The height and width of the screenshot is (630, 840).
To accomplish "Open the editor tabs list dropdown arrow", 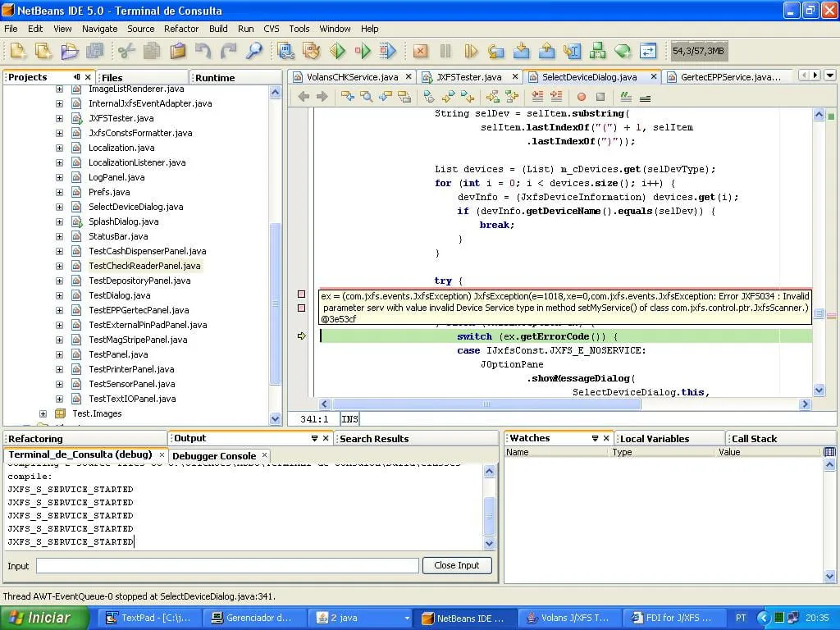I will [x=829, y=75].
